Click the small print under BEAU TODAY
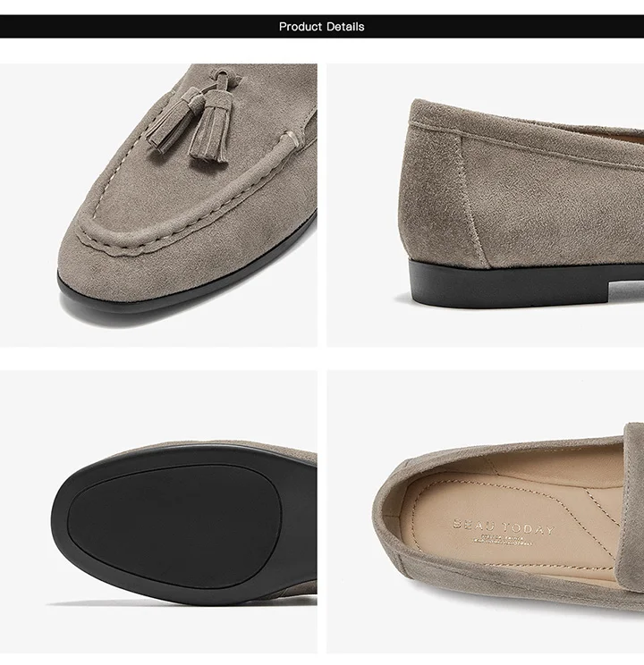The width and height of the screenshot is (644, 665). tap(503, 541)
